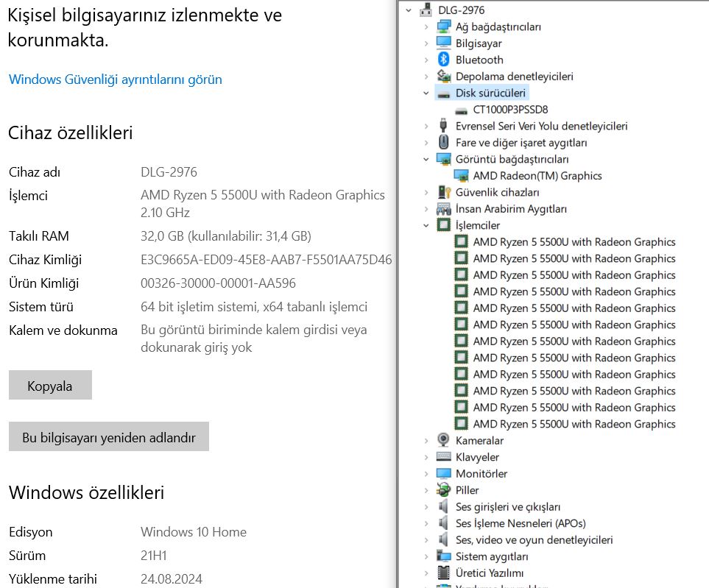This screenshot has height=588, width=709.
Task: Expand the Klavyeler category
Action: coord(426,457)
